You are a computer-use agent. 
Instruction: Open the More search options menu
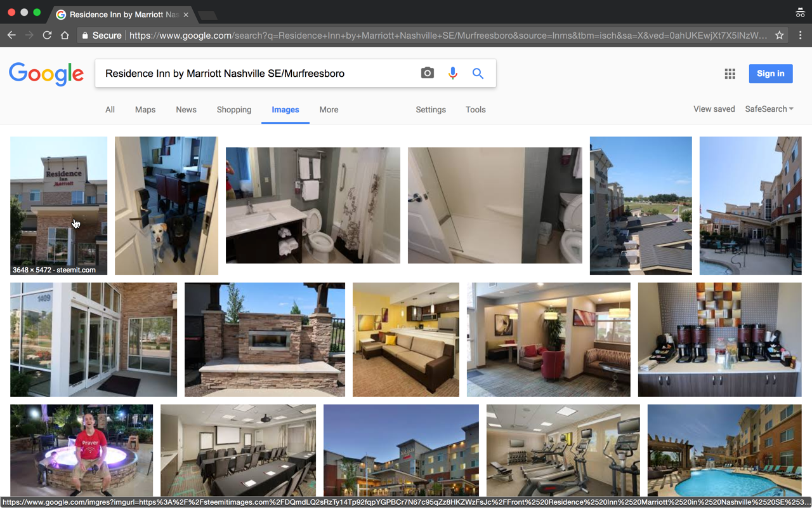pyautogui.click(x=329, y=110)
